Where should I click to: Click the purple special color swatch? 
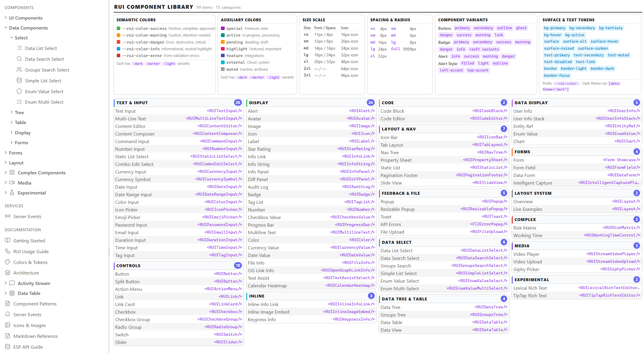point(223,28)
